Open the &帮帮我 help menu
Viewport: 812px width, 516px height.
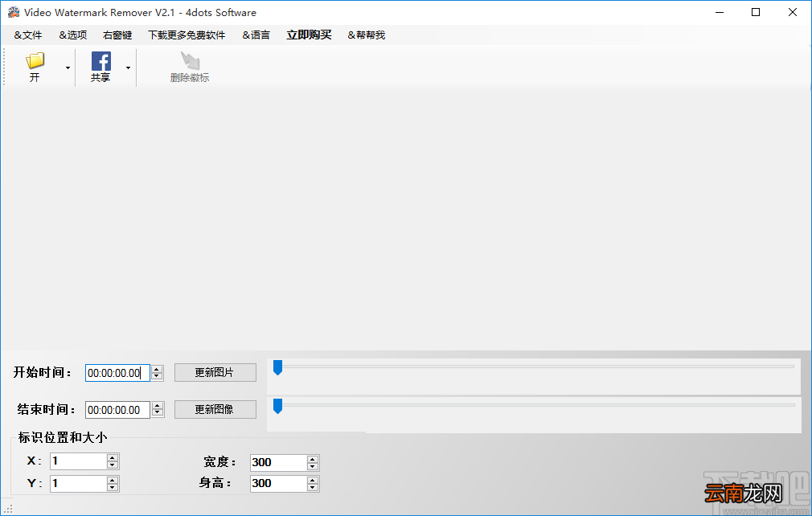click(x=366, y=35)
